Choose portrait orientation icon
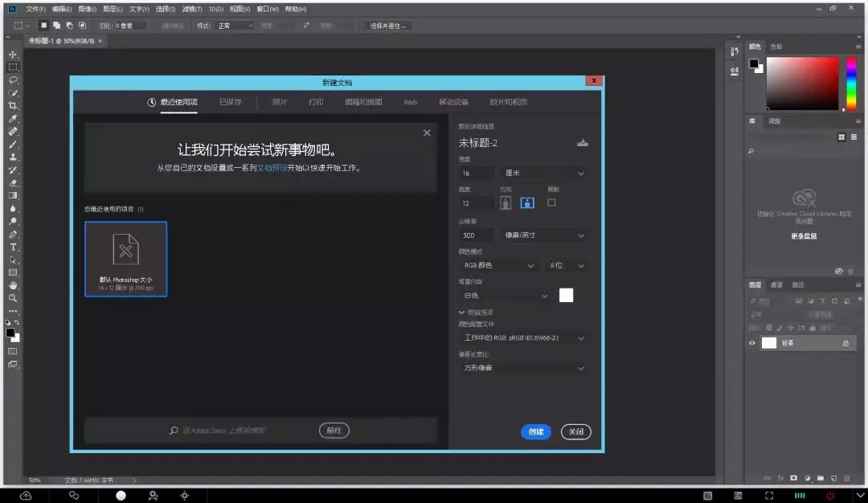This screenshot has width=868, height=503. (506, 203)
